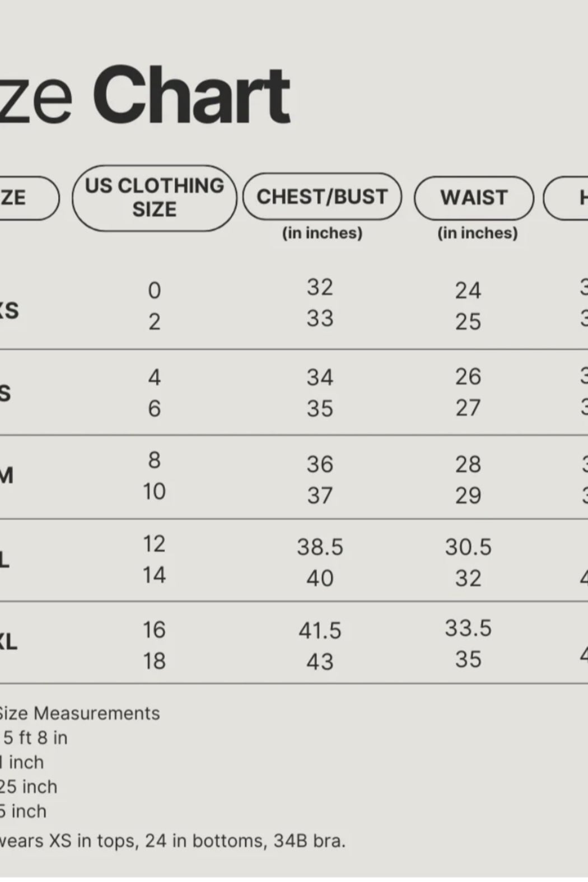Select waist value 27 in S row
588x882 pixels.
(468, 408)
